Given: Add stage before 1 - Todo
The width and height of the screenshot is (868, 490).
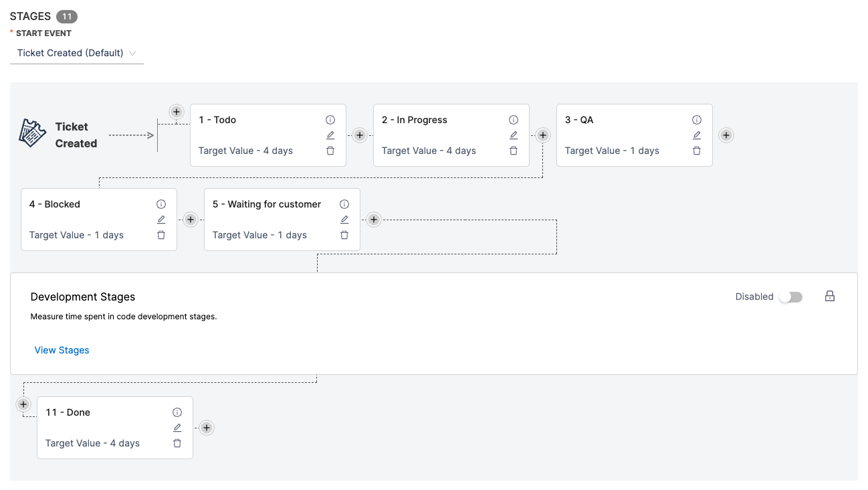Looking at the screenshot, I should [177, 112].
